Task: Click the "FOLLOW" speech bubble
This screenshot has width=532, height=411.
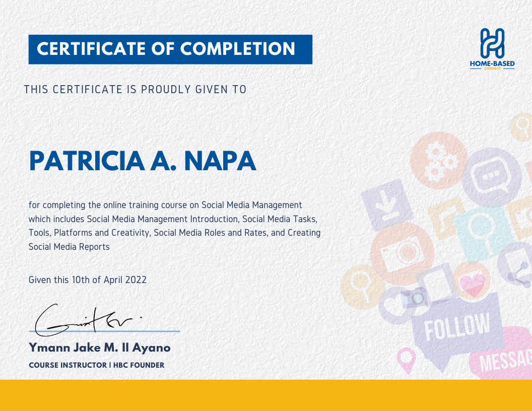Action: [457, 330]
